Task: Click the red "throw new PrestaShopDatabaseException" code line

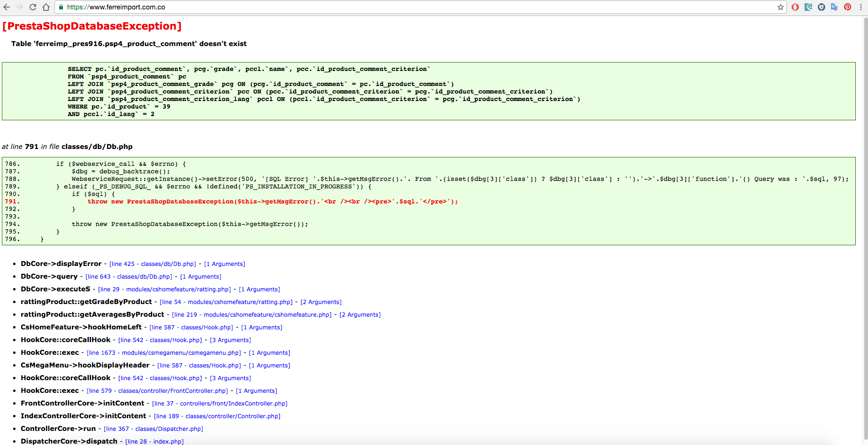Action: pos(272,202)
